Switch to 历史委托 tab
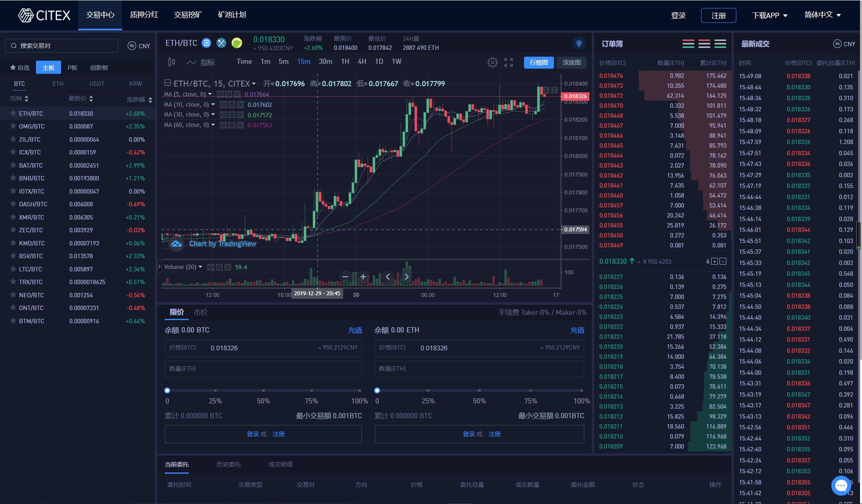The width and height of the screenshot is (862, 504). [228, 464]
